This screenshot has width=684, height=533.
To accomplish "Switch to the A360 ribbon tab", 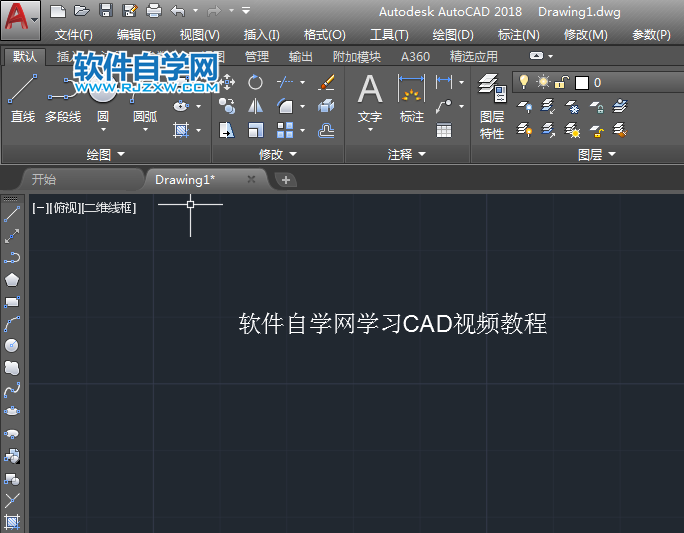I will point(415,57).
